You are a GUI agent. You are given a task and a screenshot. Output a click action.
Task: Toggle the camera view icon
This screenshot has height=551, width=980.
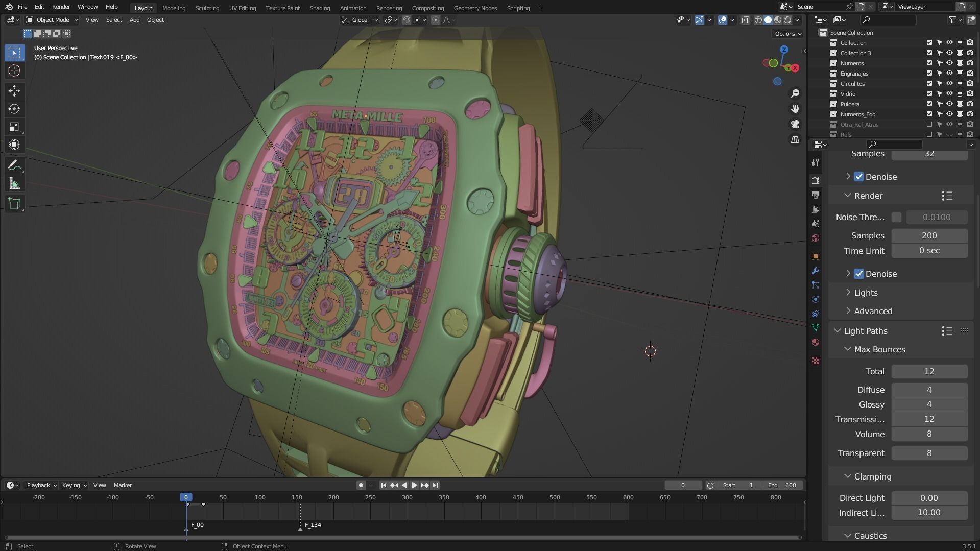(795, 124)
